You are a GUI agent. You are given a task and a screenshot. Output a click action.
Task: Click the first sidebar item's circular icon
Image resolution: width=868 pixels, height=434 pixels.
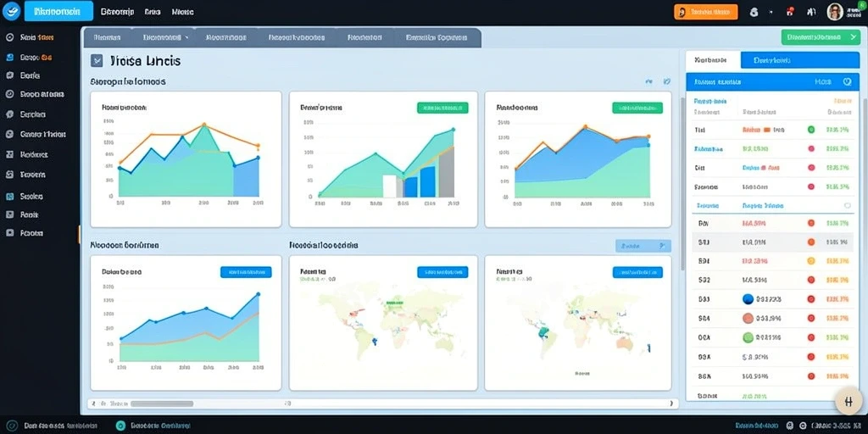point(9,37)
